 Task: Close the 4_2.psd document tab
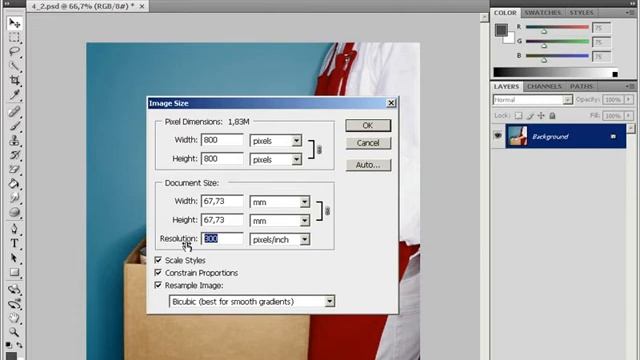pos(142,6)
